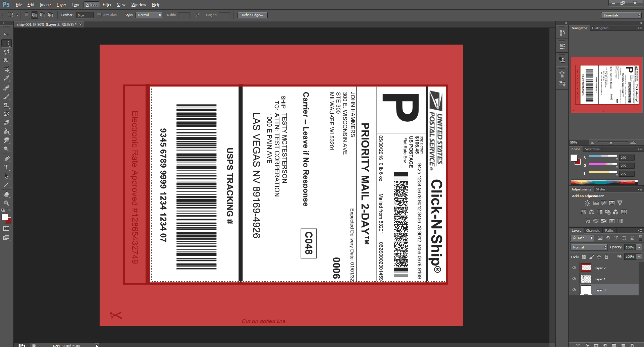Hide Layer 1 visibility eye
The image size is (644, 347).
point(574,279)
